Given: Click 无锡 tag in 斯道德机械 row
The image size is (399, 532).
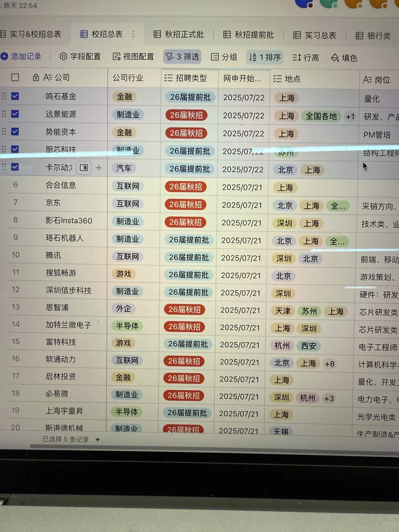Looking at the screenshot, I should pyautogui.click(x=281, y=431).
